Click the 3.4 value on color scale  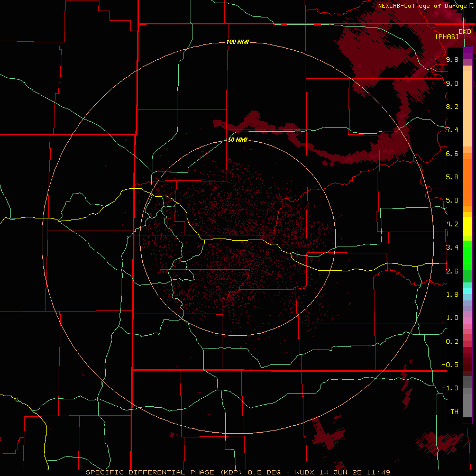452,248
